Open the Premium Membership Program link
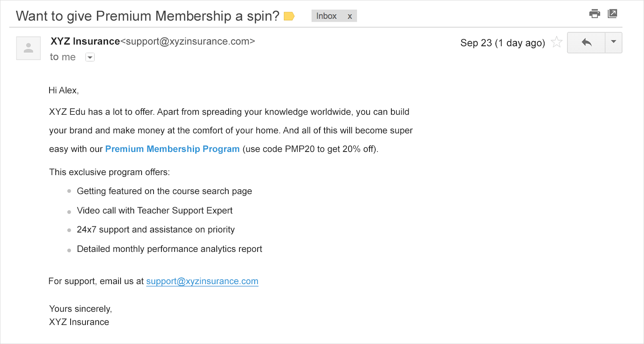The image size is (644, 344). click(x=172, y=149)
